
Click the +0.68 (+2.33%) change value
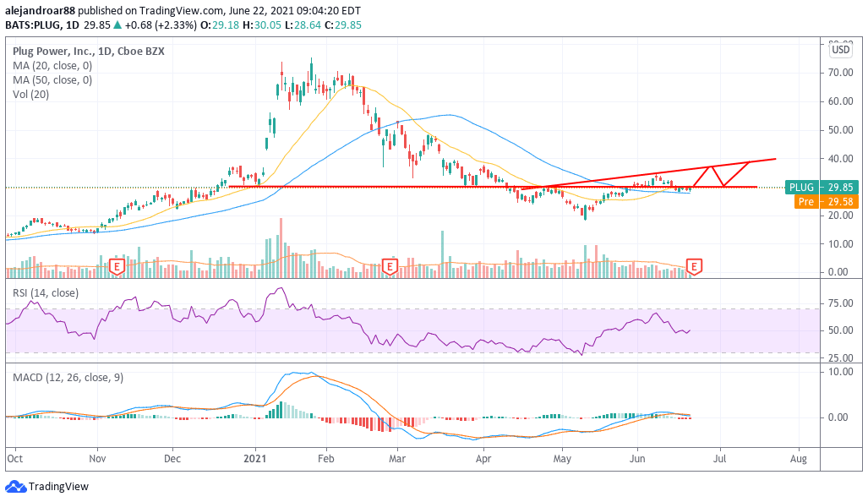point(161,25)
